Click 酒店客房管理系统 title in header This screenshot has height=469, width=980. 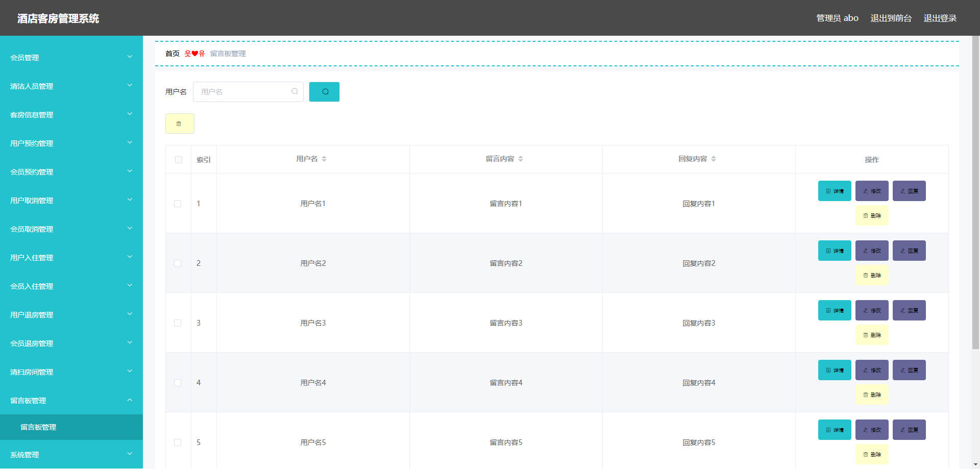(58, 18)
